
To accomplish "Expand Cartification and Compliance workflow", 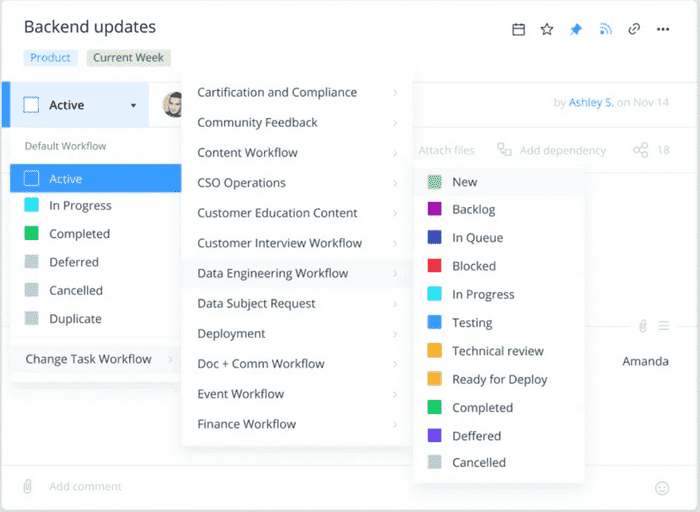I will (x=297, y=92).
